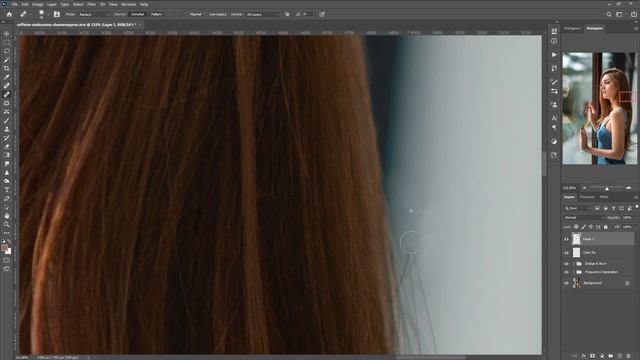Toggle layer filtering switch on or off
This screenshot has height=360, width=640.
point(637,207)
